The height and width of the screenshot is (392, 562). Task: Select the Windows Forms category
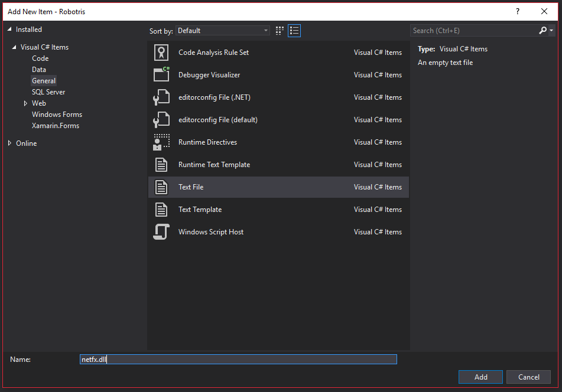coord(57,115)
